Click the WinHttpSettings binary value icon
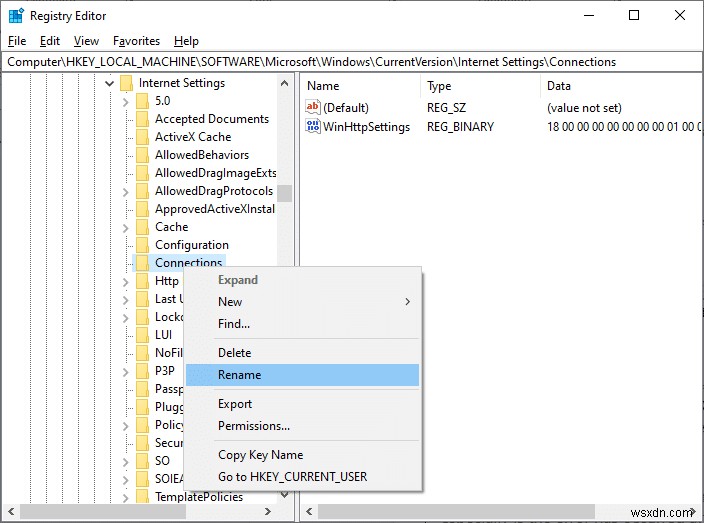Viewport: 704px width, 523px height. coord(312,126)
